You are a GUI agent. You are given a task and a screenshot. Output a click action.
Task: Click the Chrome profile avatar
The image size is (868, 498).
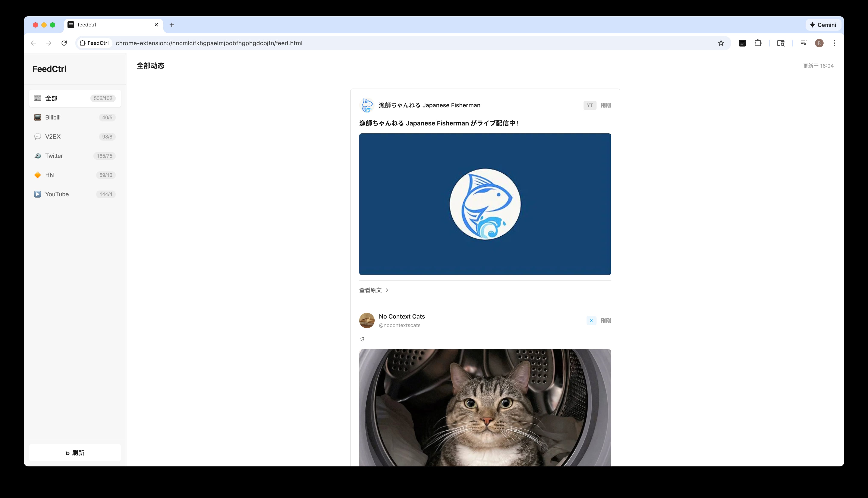[x=819, y=43]
